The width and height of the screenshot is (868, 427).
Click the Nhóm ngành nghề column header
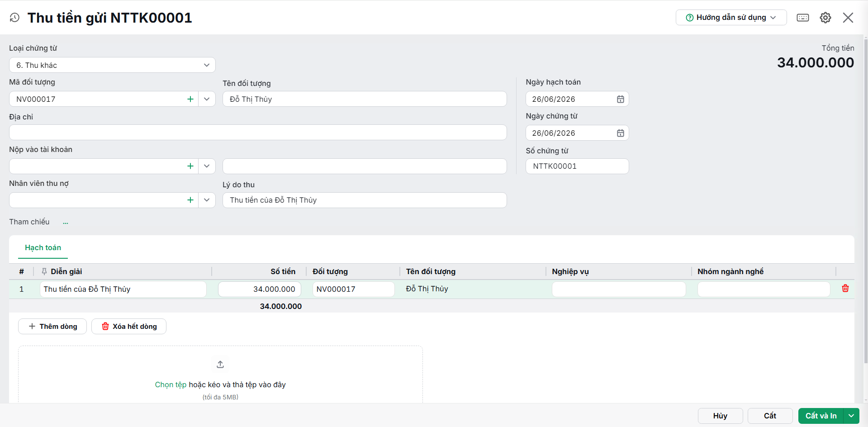[730, 271]
